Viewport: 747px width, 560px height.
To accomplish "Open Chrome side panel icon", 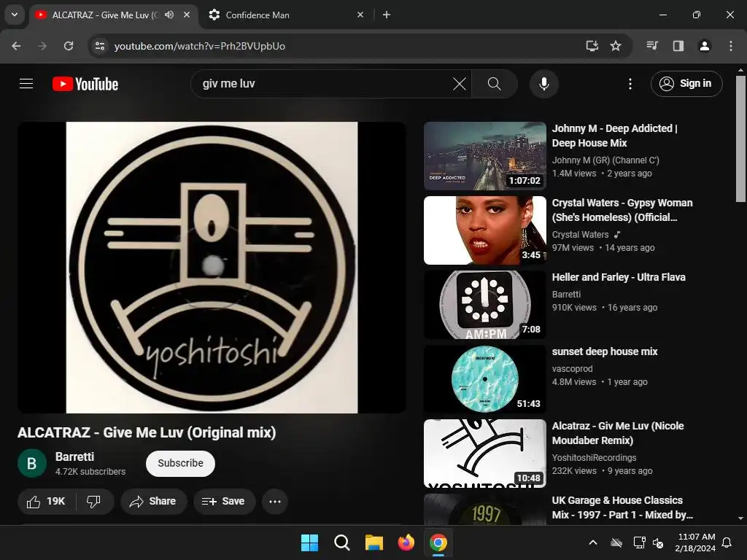I will tap(678, 46).
